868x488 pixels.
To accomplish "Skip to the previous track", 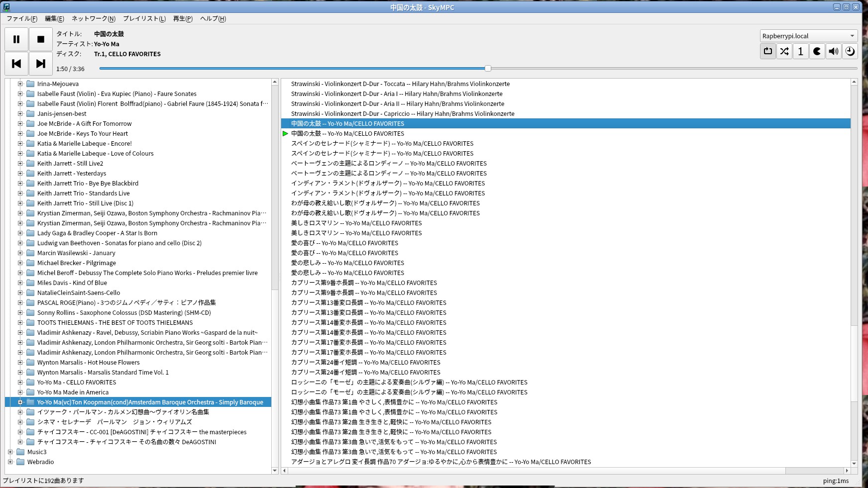I will 16,64.
